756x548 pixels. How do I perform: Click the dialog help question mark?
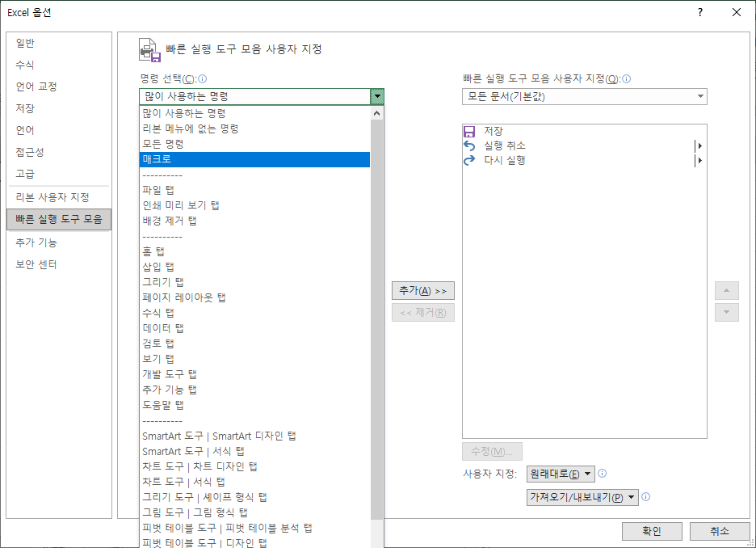pyautogui.click(x=699, y=12)
